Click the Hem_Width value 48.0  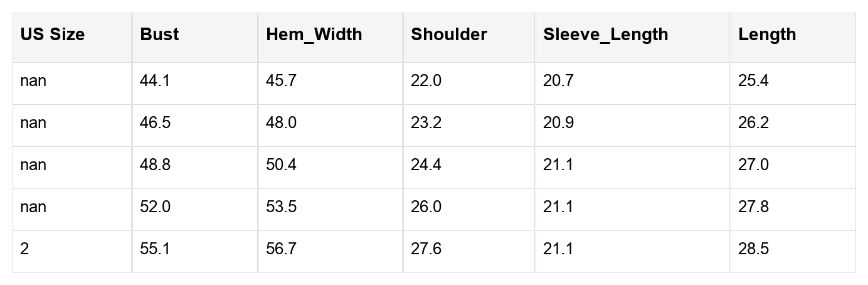click(x=281, y=123)
